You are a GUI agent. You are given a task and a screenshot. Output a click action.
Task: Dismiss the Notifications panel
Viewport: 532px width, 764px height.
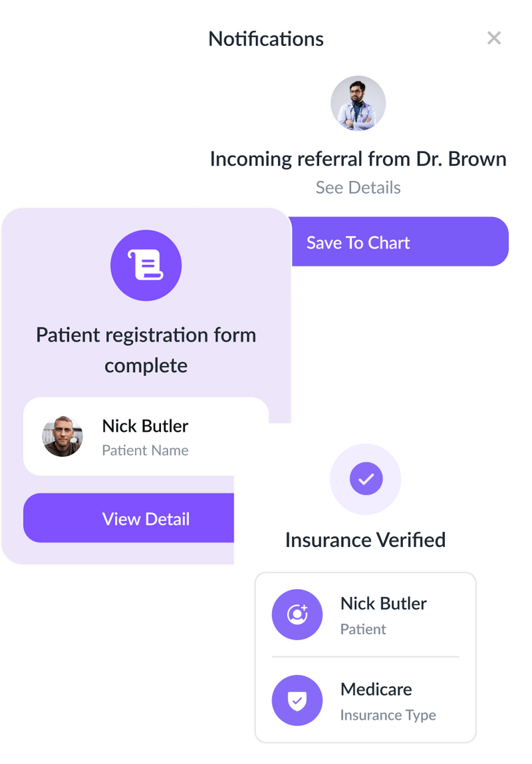point(494,38)
